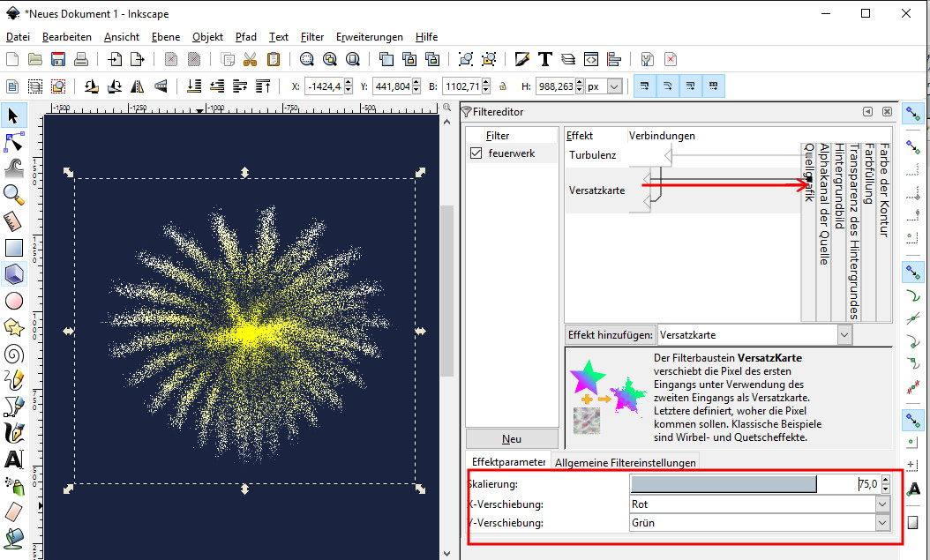Viewport: 930px width, 560px height.
Task: Click the Skalierung slider bar
Action: 724,484
